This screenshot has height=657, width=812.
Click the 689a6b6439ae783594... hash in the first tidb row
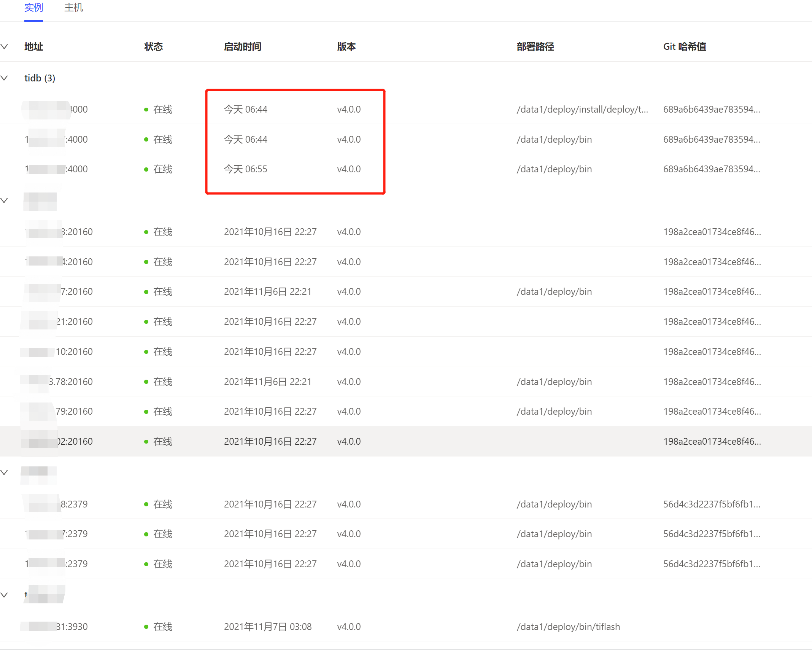click(x=711, y=109)
